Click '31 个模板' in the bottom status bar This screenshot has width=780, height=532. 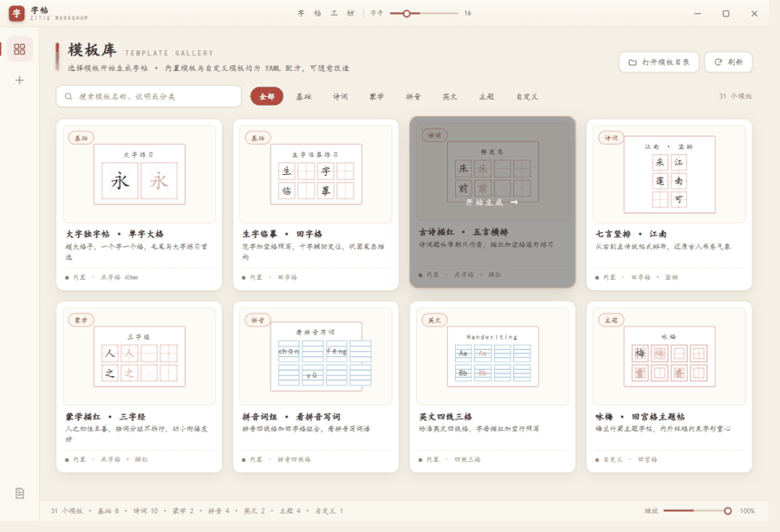67,510
